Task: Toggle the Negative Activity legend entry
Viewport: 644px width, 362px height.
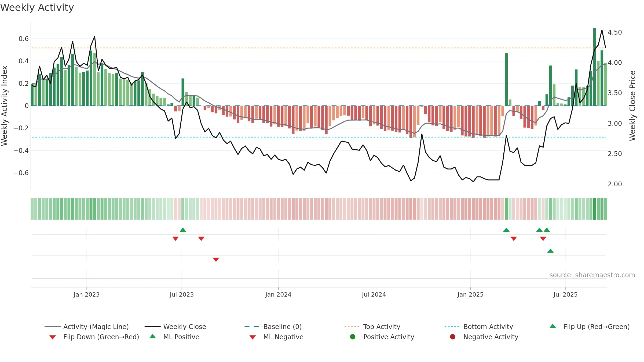Action: 484,337
